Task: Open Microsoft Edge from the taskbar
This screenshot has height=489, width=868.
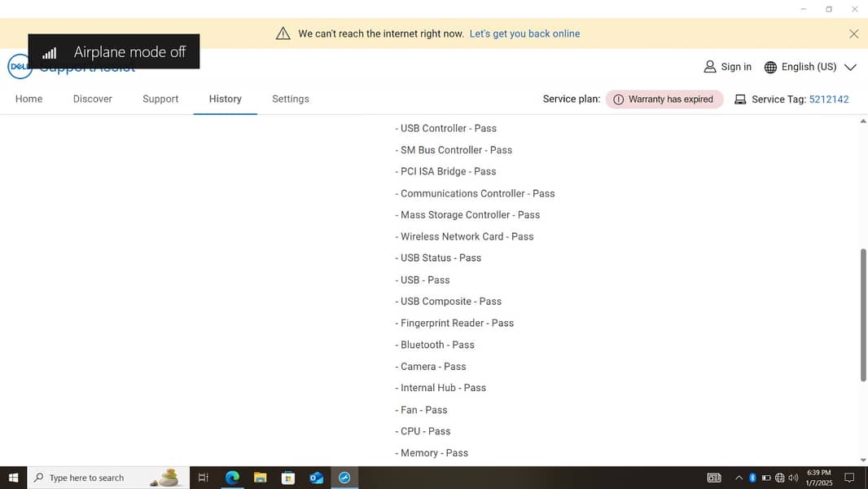Action: [232, 478]
